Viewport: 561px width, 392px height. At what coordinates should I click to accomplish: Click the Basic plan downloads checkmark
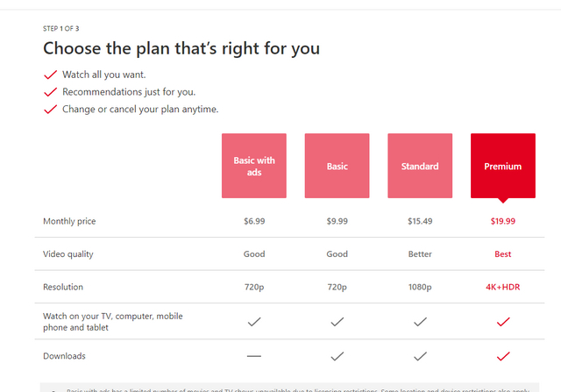(337, 356)
